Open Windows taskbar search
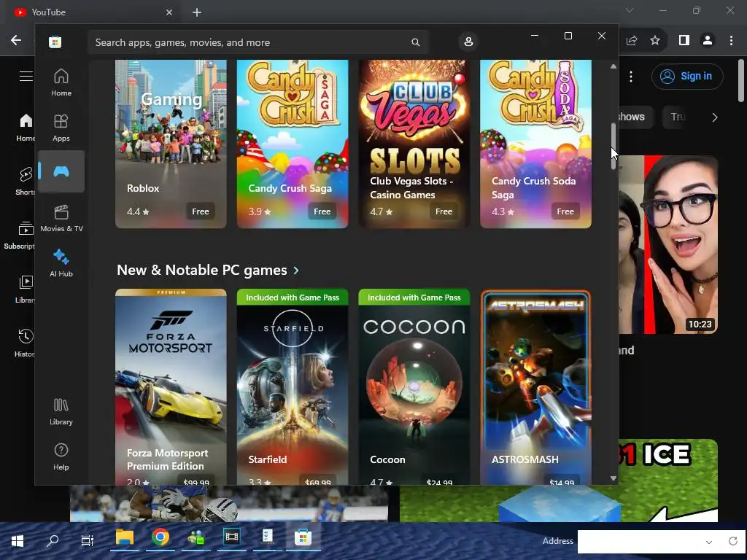Viewport: 747px width, 560px height. click(x=53, y=540)
